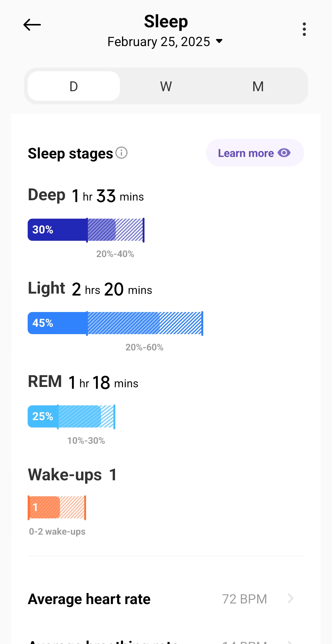Open the three-dot overflow menu
The image size is (332, 644).
tap(304, 29)
